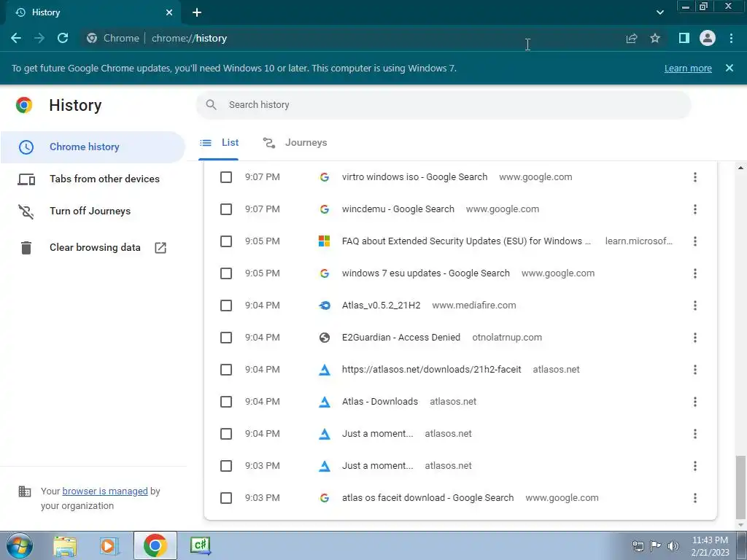
Task: Expand the tab search chevron
Action: 659,12
